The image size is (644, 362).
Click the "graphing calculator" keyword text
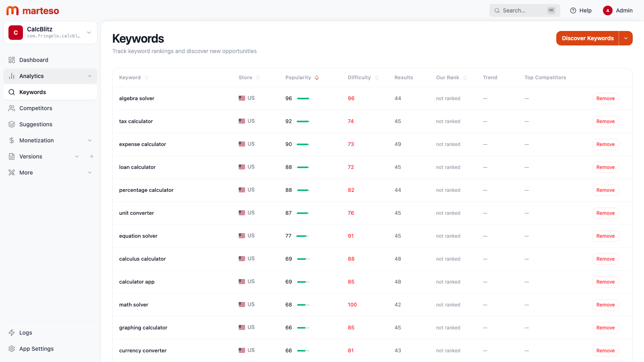(143, 328)
